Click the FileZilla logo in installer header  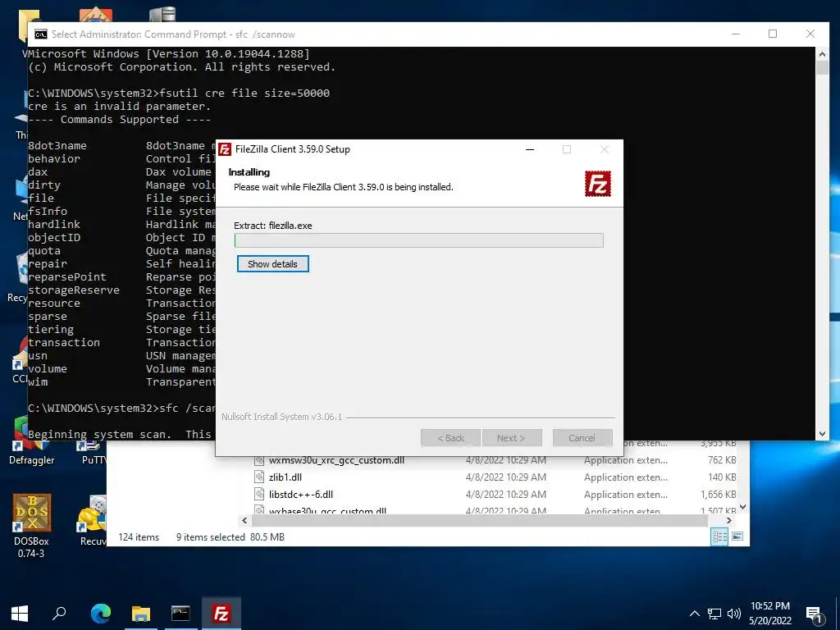click(x=598, y=184)
